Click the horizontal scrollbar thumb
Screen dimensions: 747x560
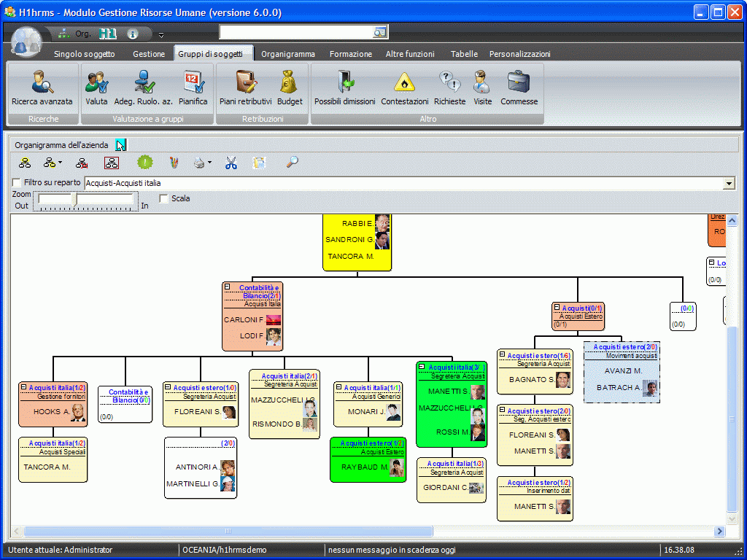[x=228, y=531]
